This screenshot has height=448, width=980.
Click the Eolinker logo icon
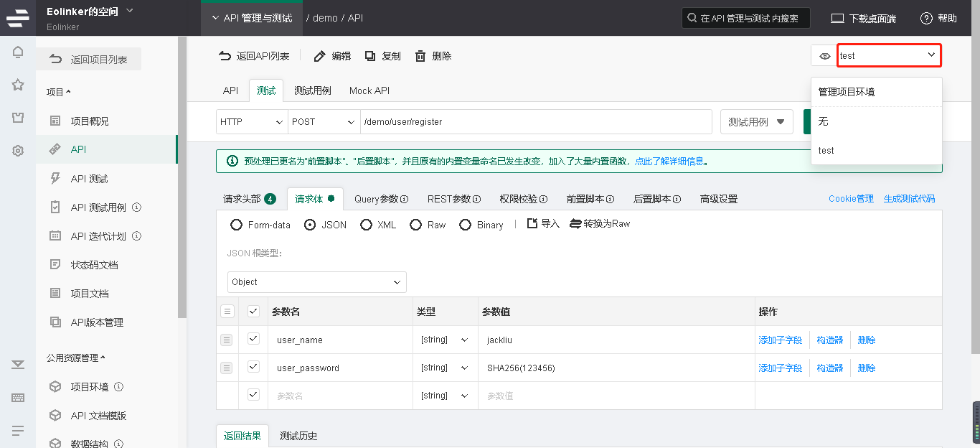(x=18, y=18)
